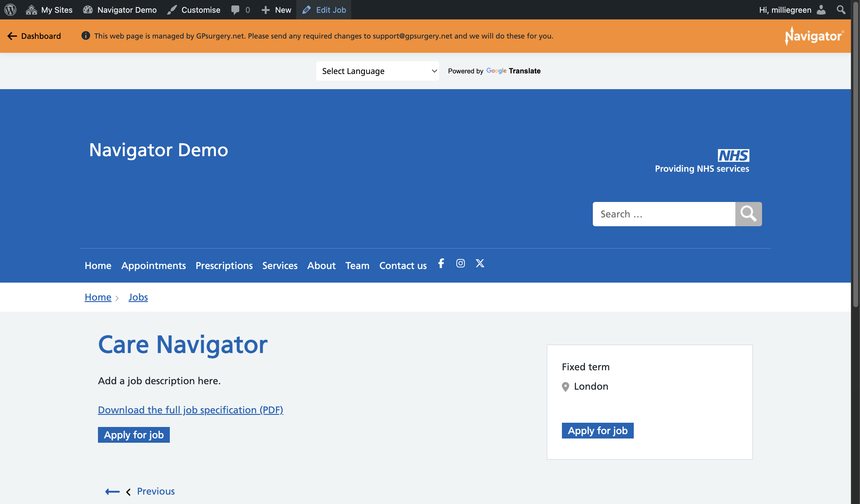Click the NHS logo
860x504 pixels.
point(733,155)
